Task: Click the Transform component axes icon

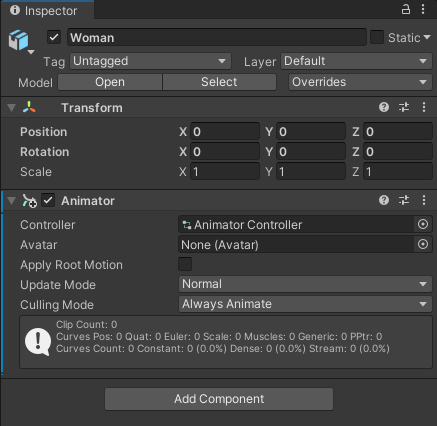Action: (29, 107)
